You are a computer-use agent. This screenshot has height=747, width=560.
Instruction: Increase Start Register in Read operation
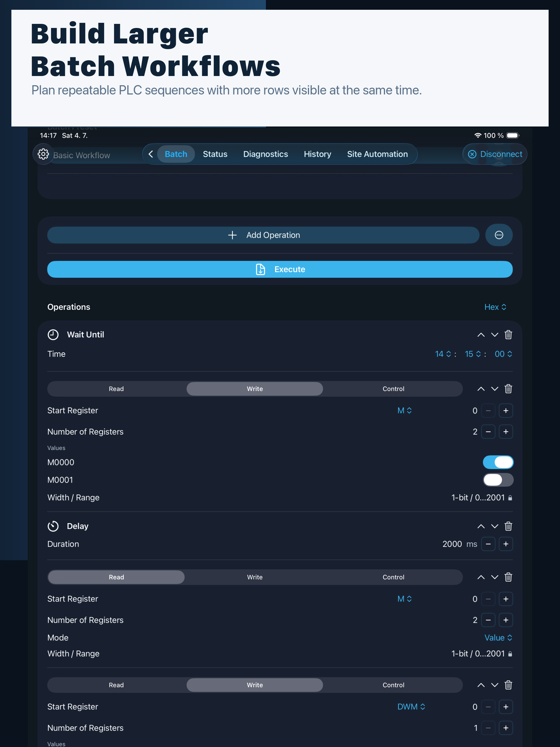506,599
